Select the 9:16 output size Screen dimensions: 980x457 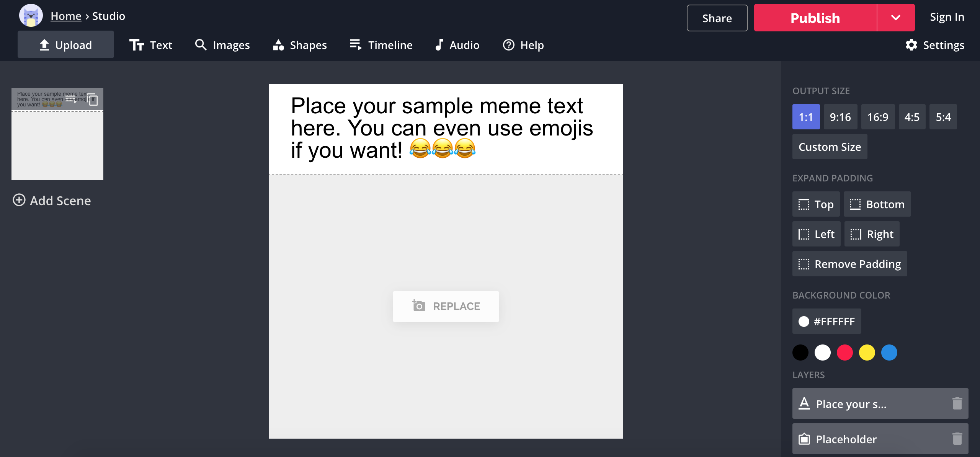pyautogui.click(x=840, y=117)
